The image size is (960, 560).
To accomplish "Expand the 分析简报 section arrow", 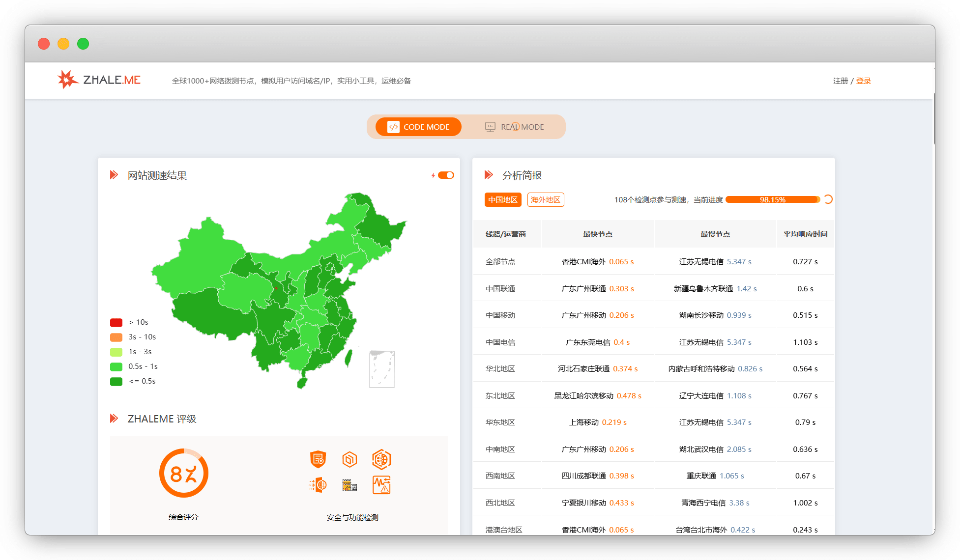I will [x=489, y=175].
